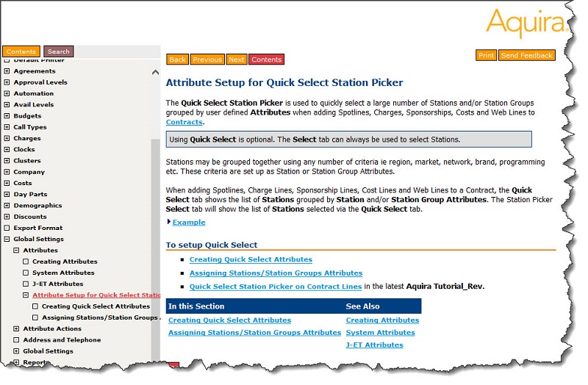Collapse the Attributes node
Viewport: 588px width, 385px height.
coord(16,250)
